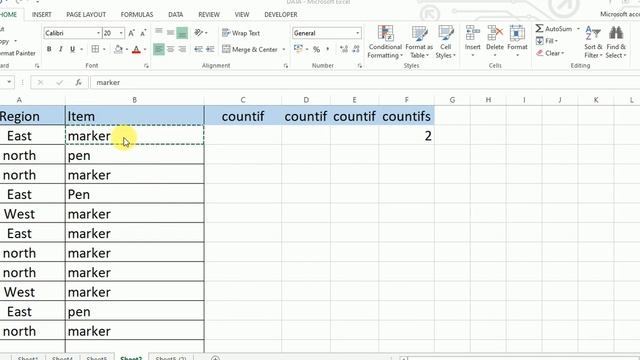Toggle Align Right
The height and width of the screenshot is (360, 640).
click(182, 49)
